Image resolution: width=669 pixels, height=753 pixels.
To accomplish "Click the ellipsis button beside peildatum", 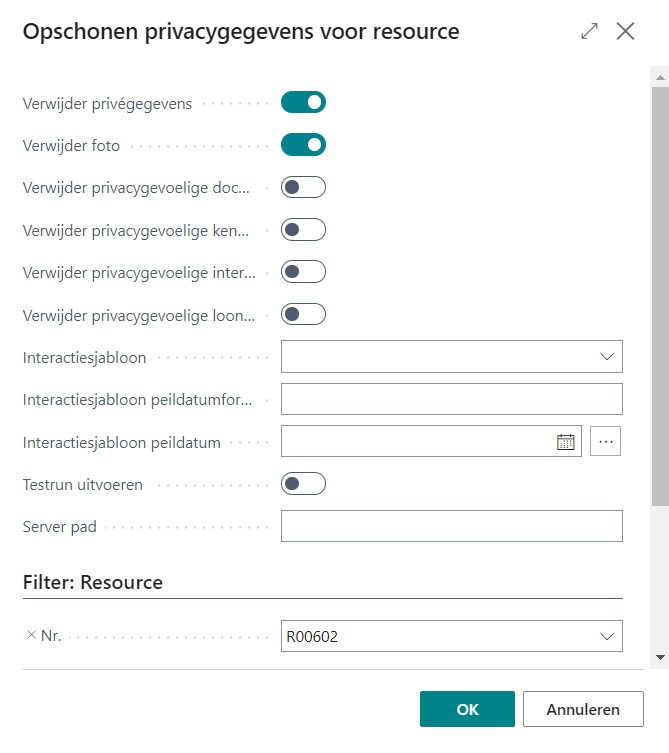I will tap(605, 441).
